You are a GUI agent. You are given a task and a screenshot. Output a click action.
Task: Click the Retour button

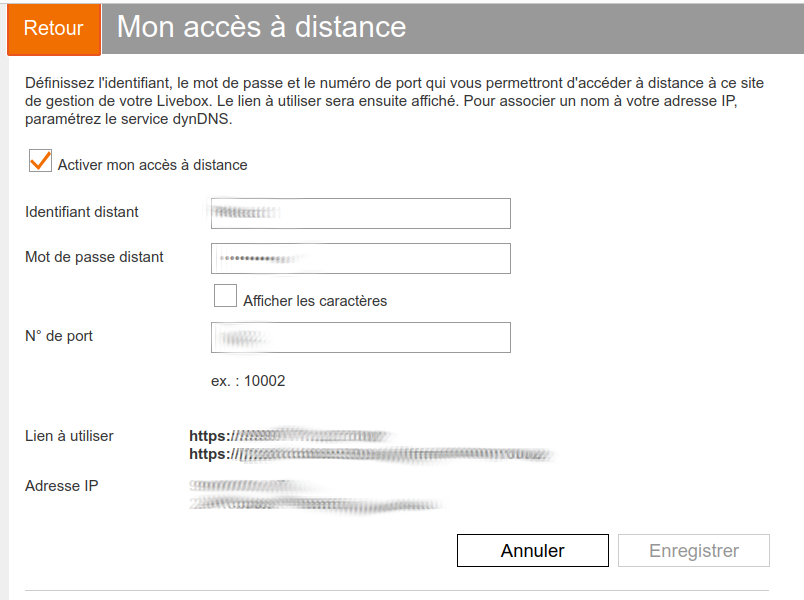pyautogui.click(x=53, y=28)
